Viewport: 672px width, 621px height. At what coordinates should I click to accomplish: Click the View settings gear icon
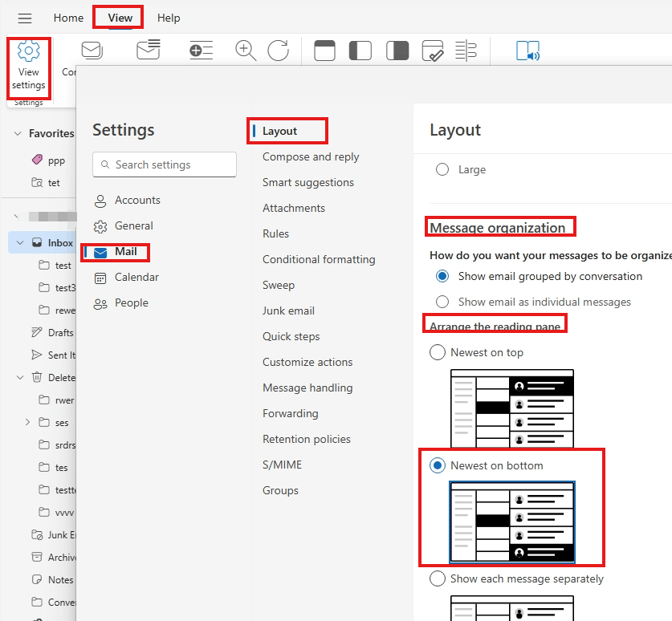(29, 51)
